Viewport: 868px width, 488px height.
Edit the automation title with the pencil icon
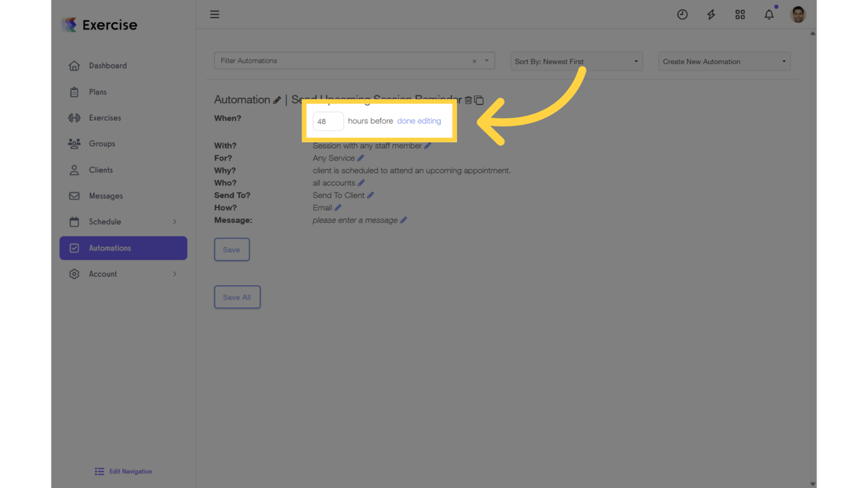point(277,100)
